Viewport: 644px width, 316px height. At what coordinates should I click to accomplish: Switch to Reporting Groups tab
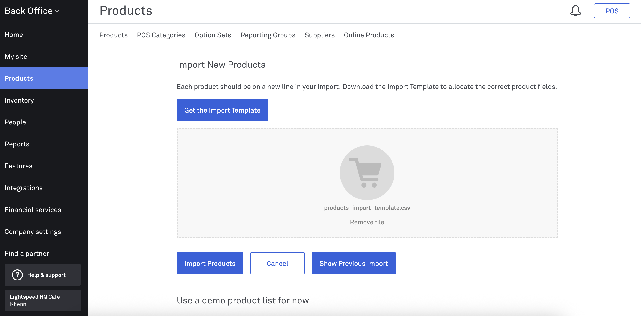click(x=268, y=35)
